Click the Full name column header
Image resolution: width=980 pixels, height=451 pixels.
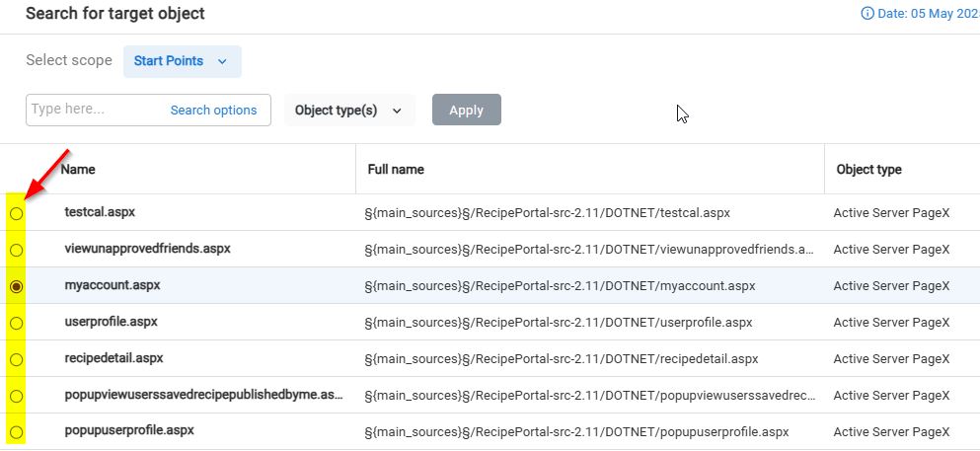click(395, 169)
